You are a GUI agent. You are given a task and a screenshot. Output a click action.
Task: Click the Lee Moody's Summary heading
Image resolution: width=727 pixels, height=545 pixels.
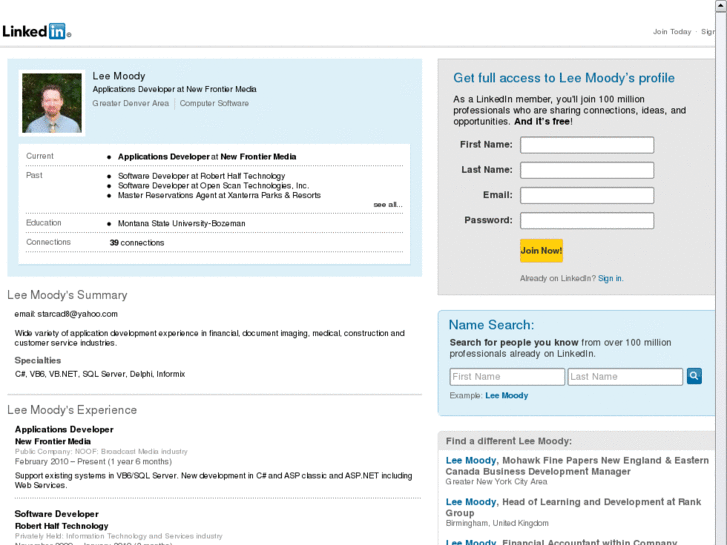pyautogui.click(x=67, y=295)
